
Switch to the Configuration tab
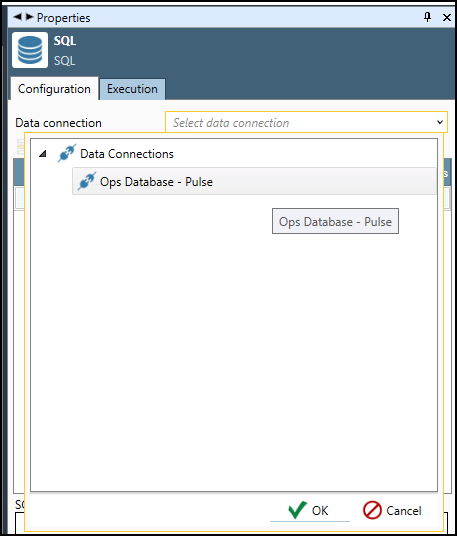(x=54, y=89)
